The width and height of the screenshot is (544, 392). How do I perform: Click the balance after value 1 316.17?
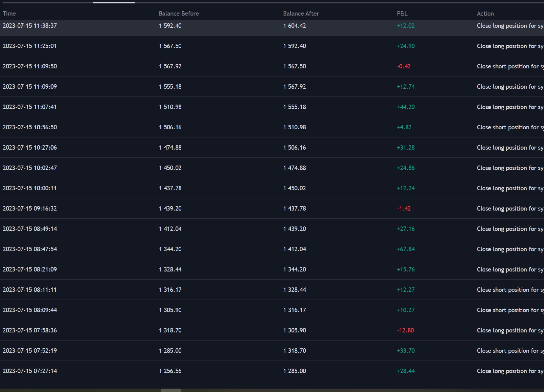pyautogui.click(x=294, y=310)
